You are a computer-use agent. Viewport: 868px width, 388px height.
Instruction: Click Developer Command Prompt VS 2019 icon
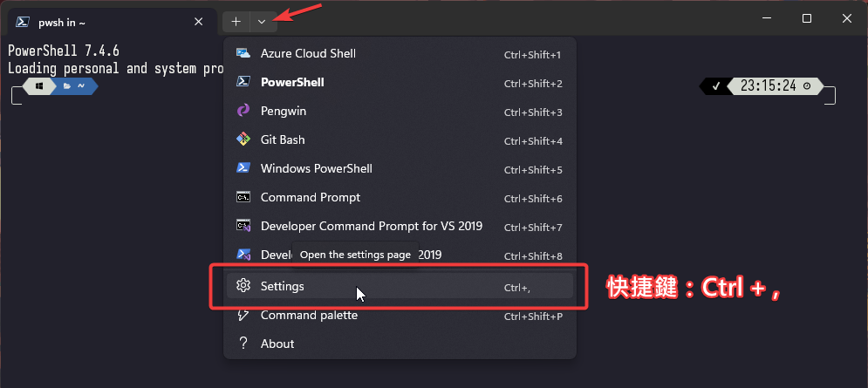[243, 226]
